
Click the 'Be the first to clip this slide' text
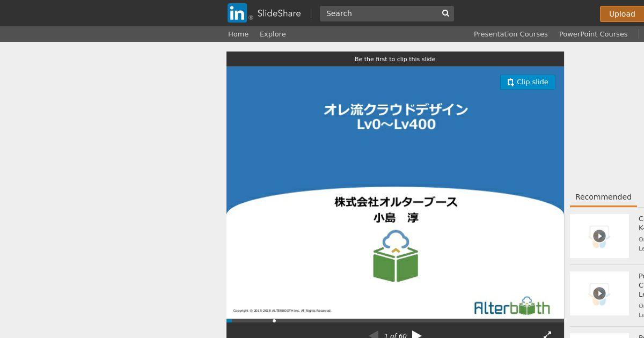pyautogui.click(x=395, y=59)
